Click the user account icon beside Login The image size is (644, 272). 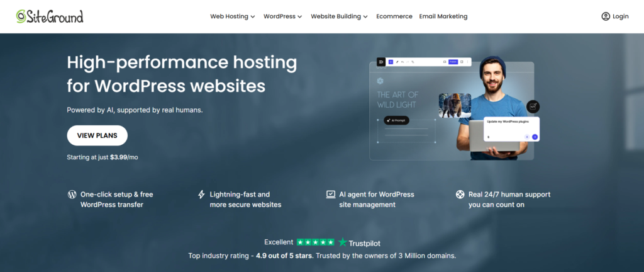pos(606,16)
